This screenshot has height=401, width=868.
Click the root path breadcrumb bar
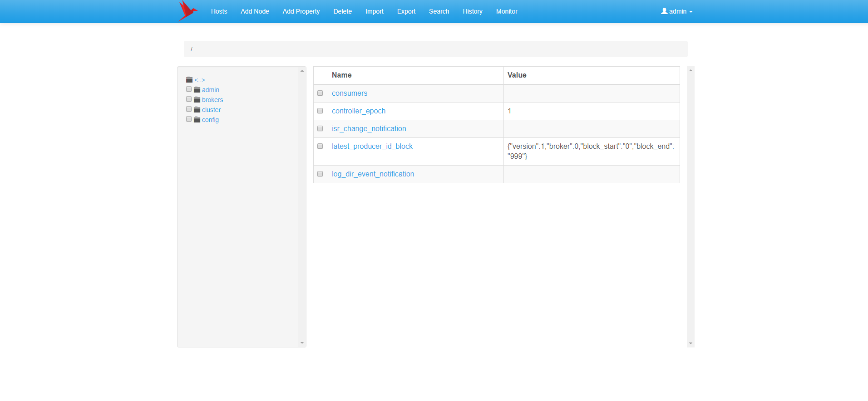[436, 49]
